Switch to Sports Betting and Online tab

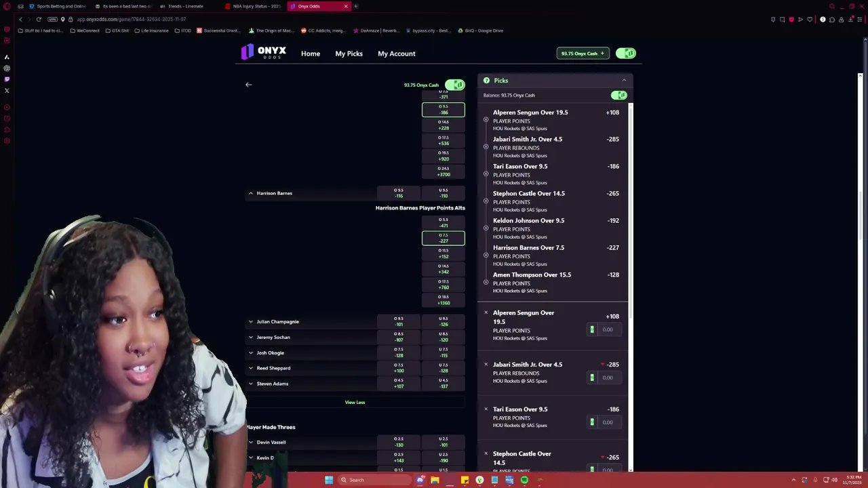[x=58, y=6]
